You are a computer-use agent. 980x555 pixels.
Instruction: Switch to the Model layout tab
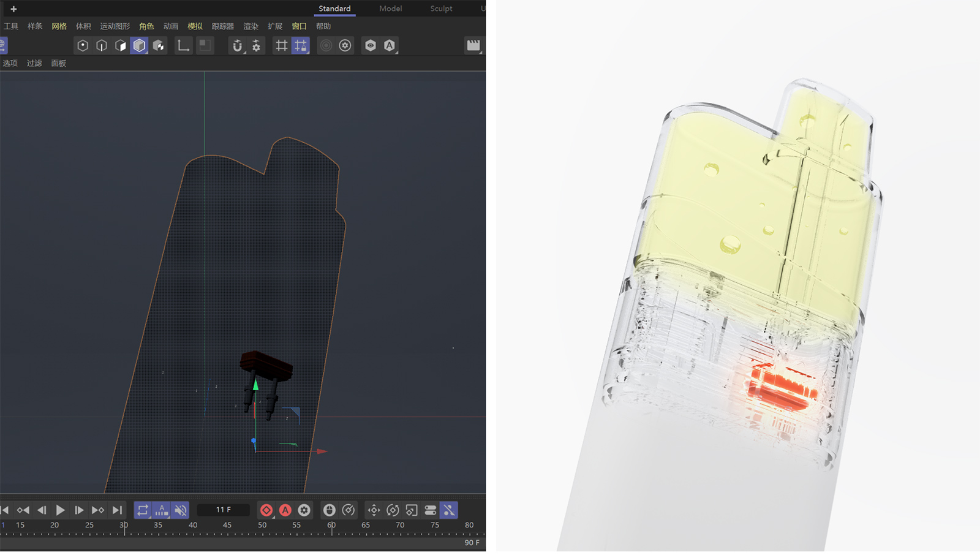point(390,9)
